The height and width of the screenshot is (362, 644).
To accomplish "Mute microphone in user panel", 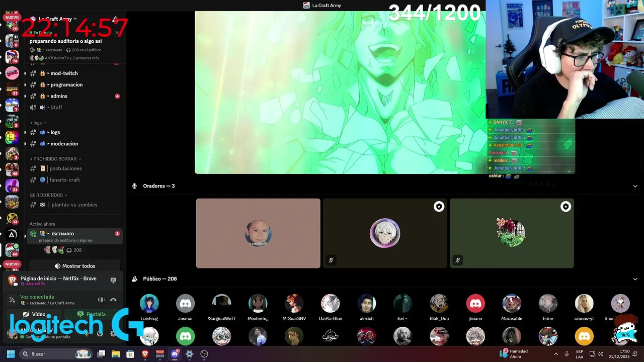I will coord(87,333).
